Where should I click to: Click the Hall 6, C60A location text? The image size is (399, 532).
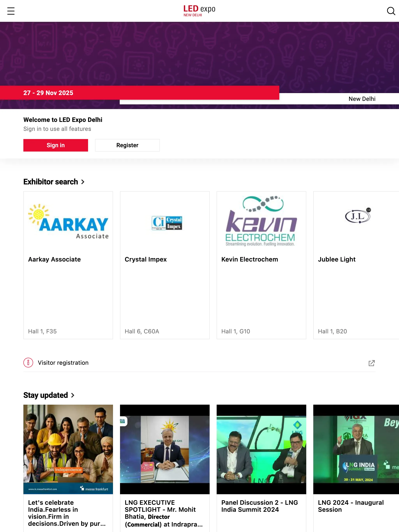tap(142, 331)
